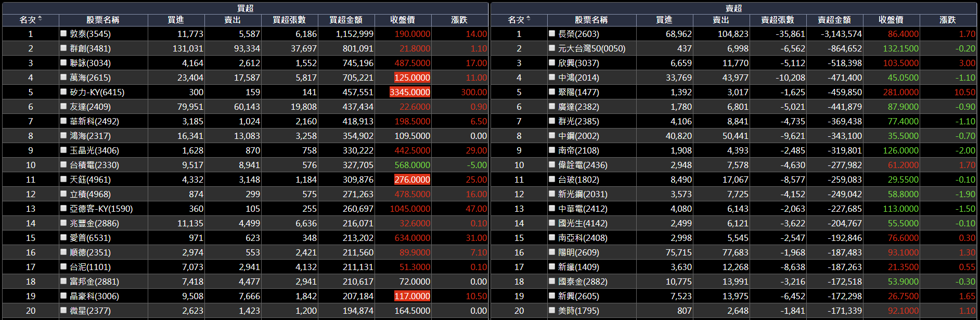Open stock 晶豪科(3006)

[94, 296]
